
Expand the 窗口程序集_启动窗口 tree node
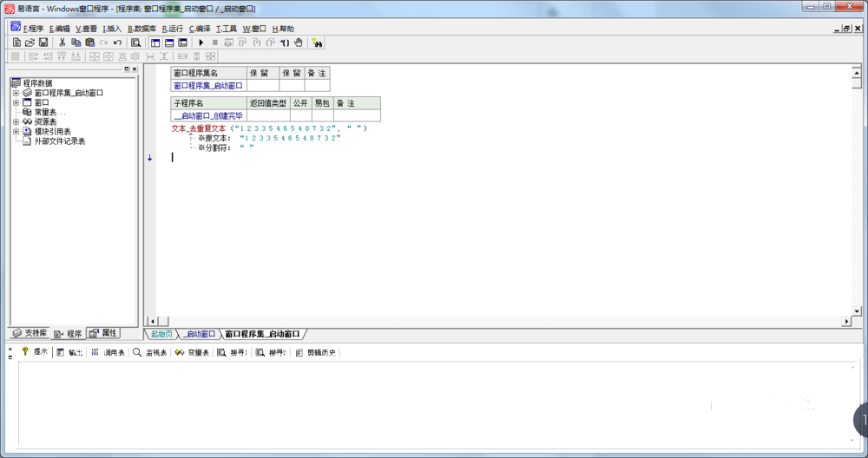16,93
